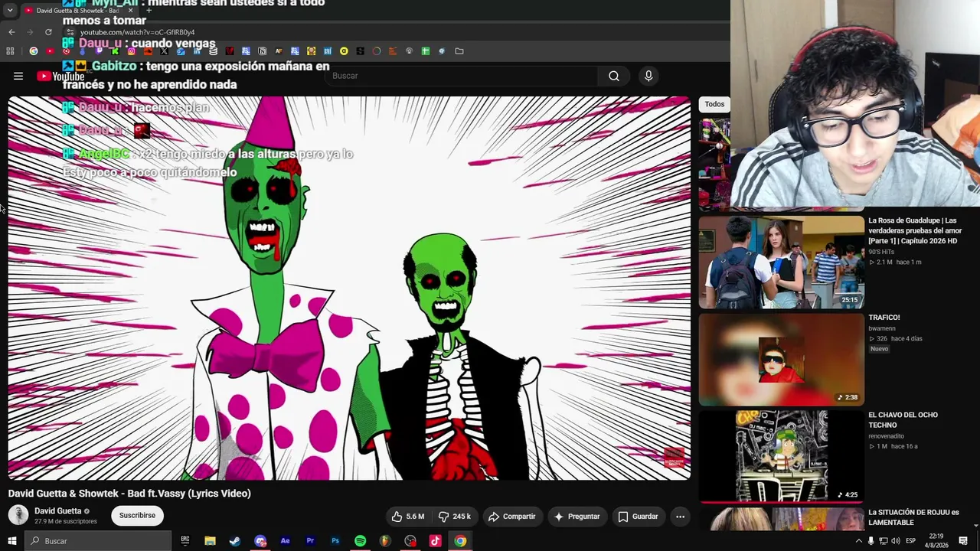
Task: Expand the Chrome tab search dropdown
Action: tap(10, 11)
